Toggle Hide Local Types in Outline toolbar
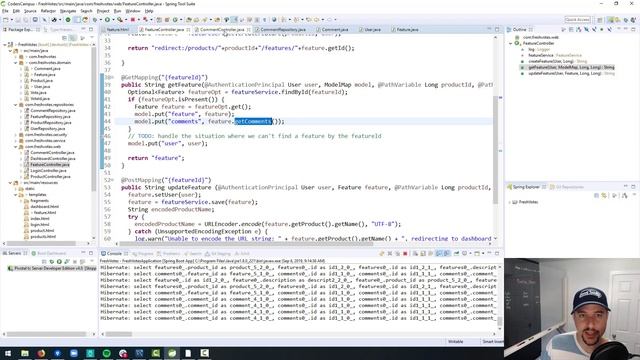Screen dimensions: 640x360 [x=609, y=29]
